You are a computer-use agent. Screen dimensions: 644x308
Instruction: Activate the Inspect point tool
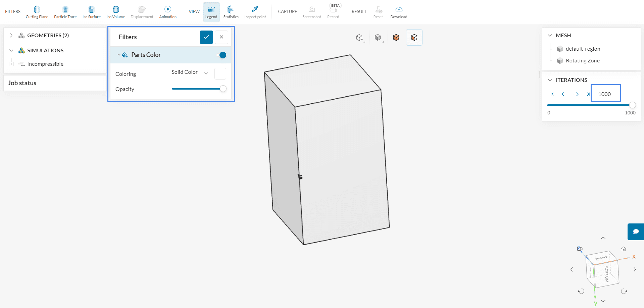(255, 12)
